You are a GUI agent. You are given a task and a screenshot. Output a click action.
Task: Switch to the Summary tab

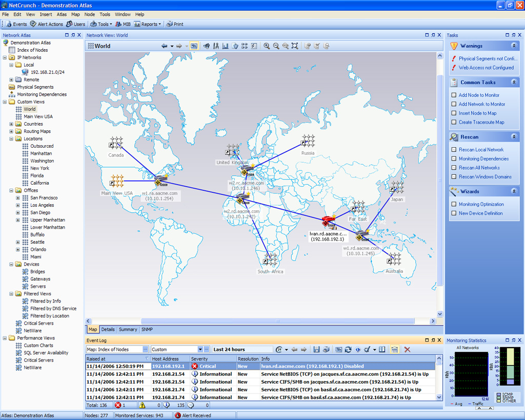[x=128, y=330]
